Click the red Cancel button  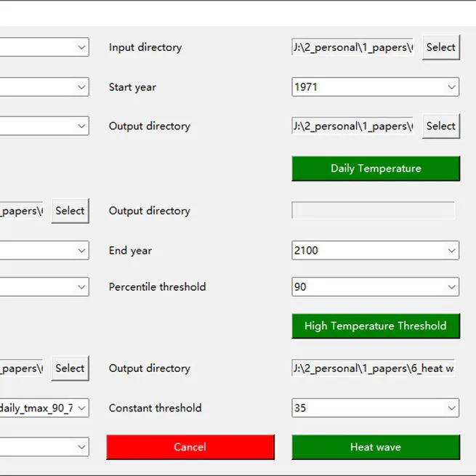[190, 447]
